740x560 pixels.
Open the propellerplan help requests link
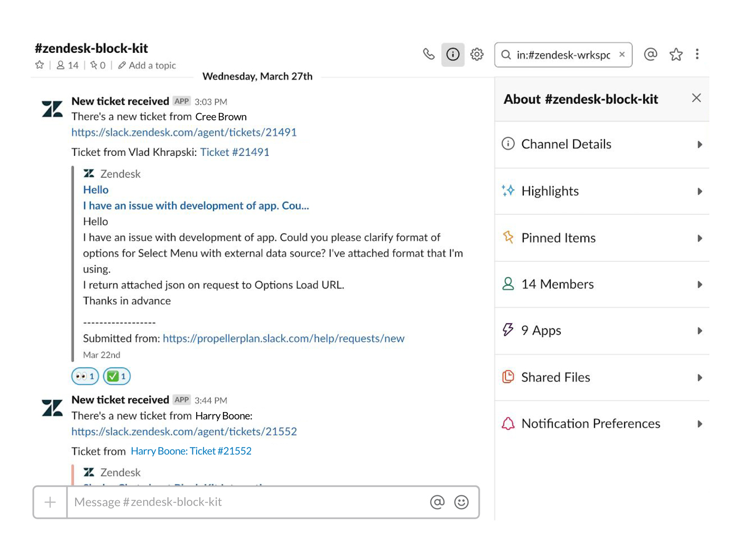283,338
